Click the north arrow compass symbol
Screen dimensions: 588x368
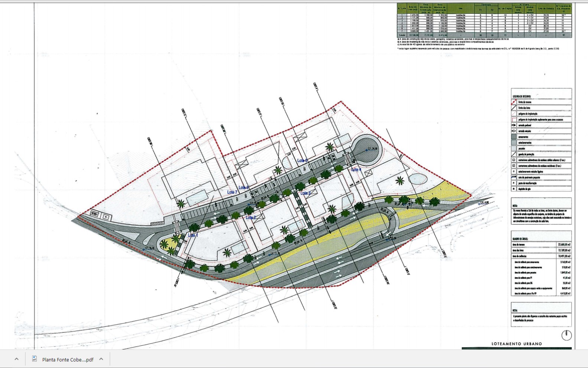click(x=566, y=335)
